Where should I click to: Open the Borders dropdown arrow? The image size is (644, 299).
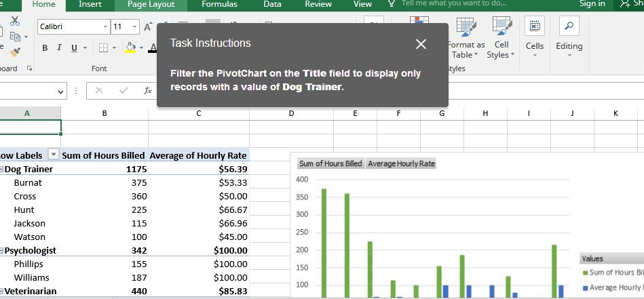point(114,48)
